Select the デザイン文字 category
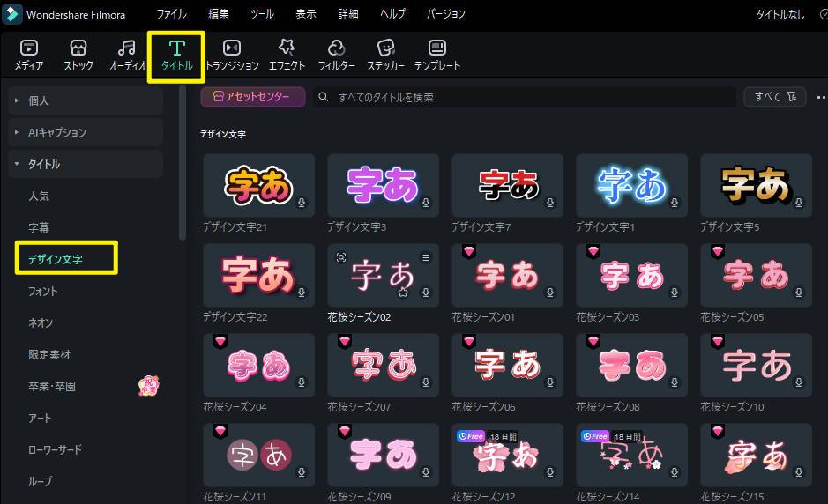 pyautogui.click(x=56, y=259)
